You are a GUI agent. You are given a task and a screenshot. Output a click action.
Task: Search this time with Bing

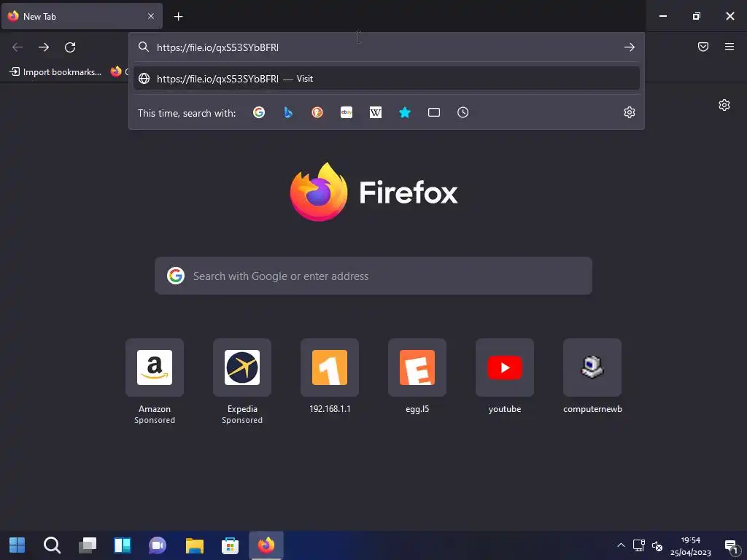(288, 112)
